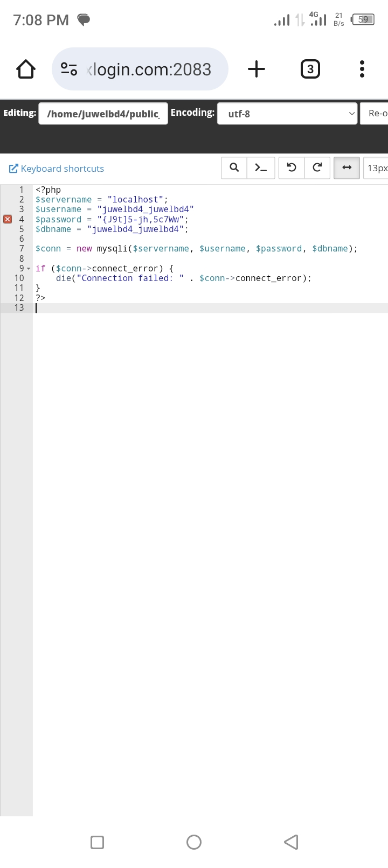The image size is (388, 868).
Task: Place cursor on empty line 13
Action: click(210, 307)
